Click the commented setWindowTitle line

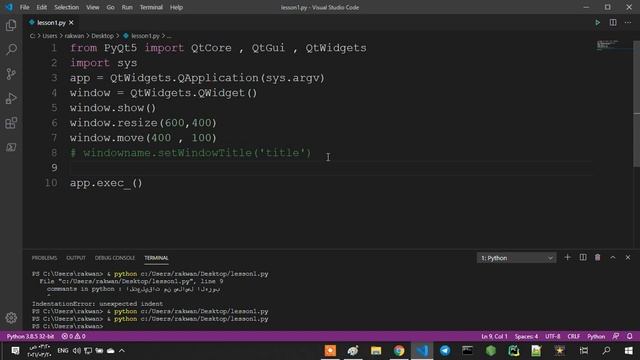190,153
